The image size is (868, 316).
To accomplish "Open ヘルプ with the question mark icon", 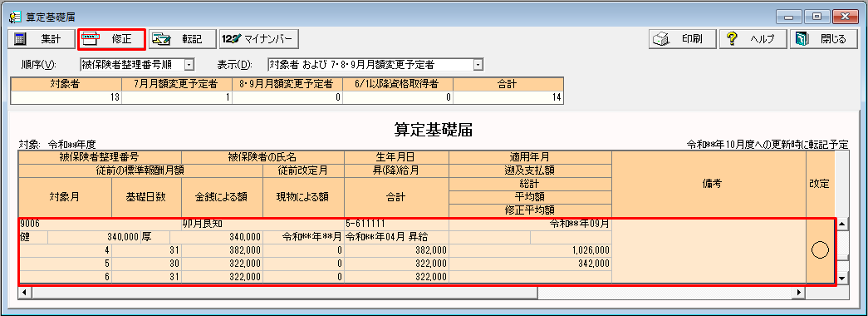I will pos(753,39).
